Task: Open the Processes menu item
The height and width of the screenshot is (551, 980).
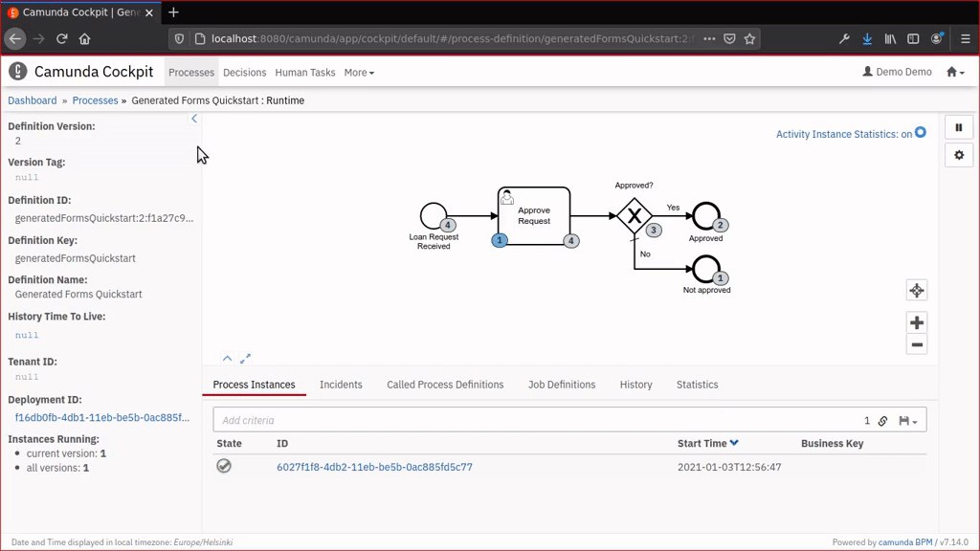Action: tap(191, 73)
